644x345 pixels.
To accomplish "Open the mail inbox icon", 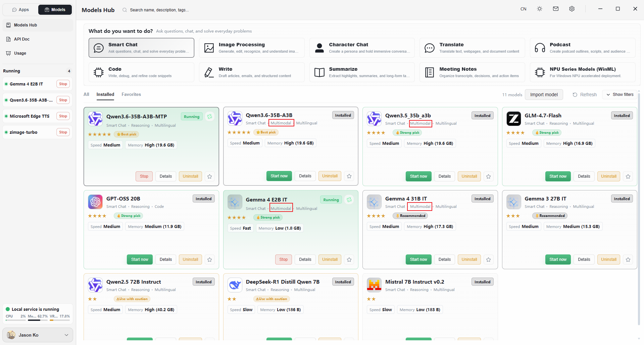I will pyautogui.click(x=556, y=9).
